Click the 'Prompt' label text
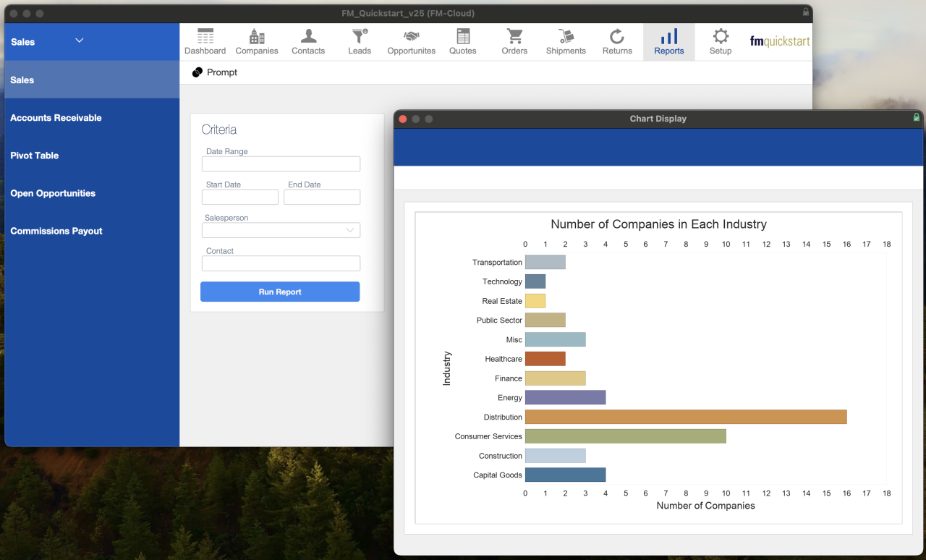This screenshot has width=926, height=560. 222,72
